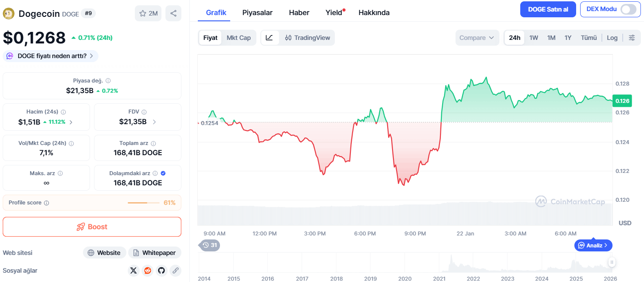Click the 0.1254 opening price label

tap(209, 123)
